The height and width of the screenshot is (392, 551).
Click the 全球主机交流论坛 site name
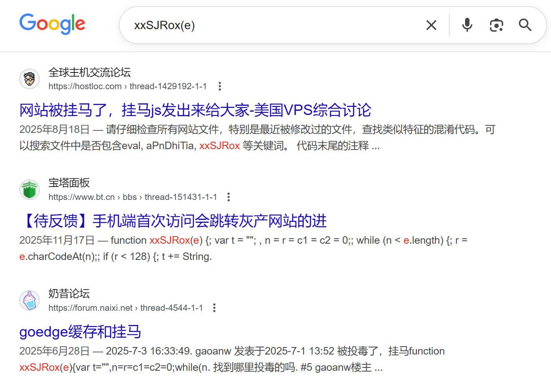tap(90, 72)
